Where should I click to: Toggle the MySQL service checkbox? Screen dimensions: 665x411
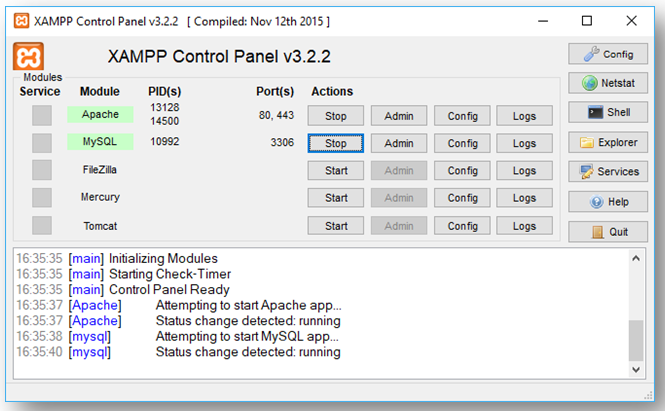[x=41, y=143]
